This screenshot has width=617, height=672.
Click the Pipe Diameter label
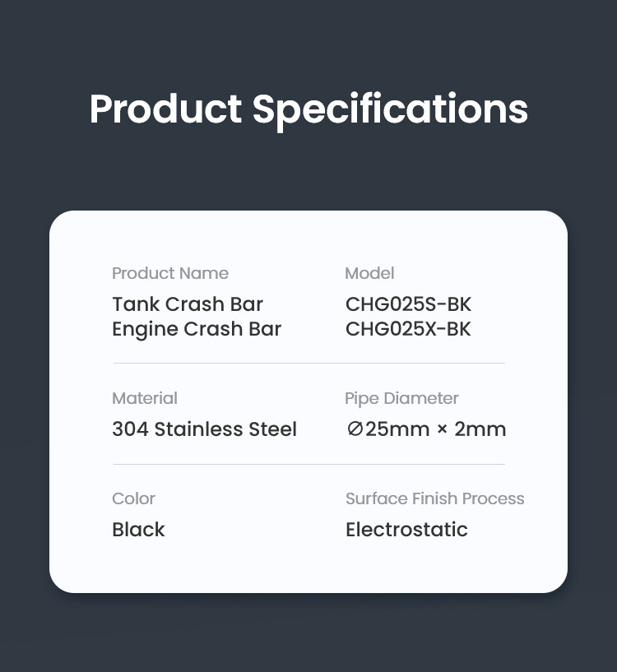(x=401, y=398)
